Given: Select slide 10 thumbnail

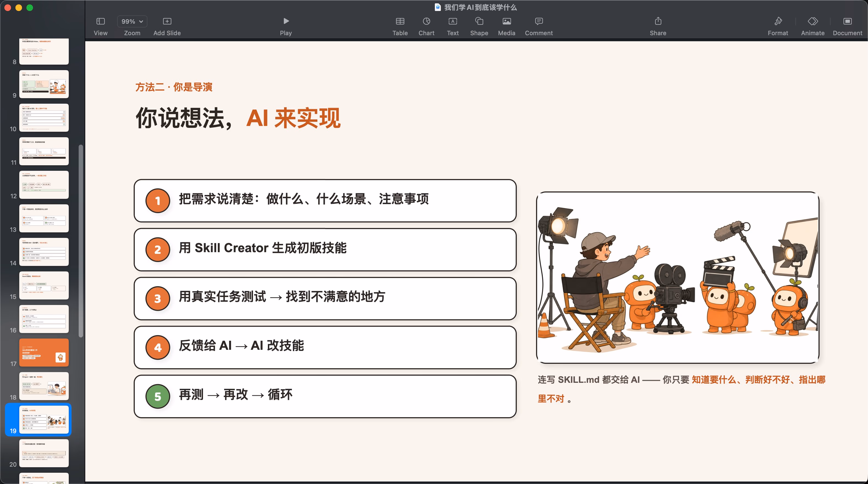Looking at the screenshot, I should click(44, 117).
